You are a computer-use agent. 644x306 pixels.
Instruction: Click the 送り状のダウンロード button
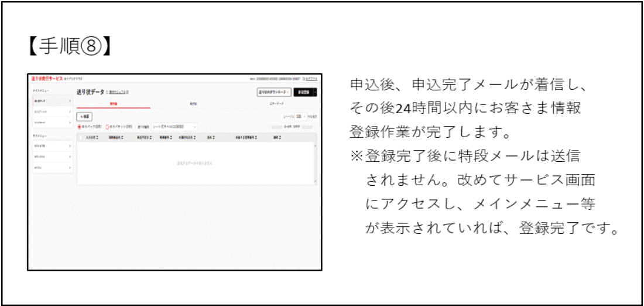[274, 93]
